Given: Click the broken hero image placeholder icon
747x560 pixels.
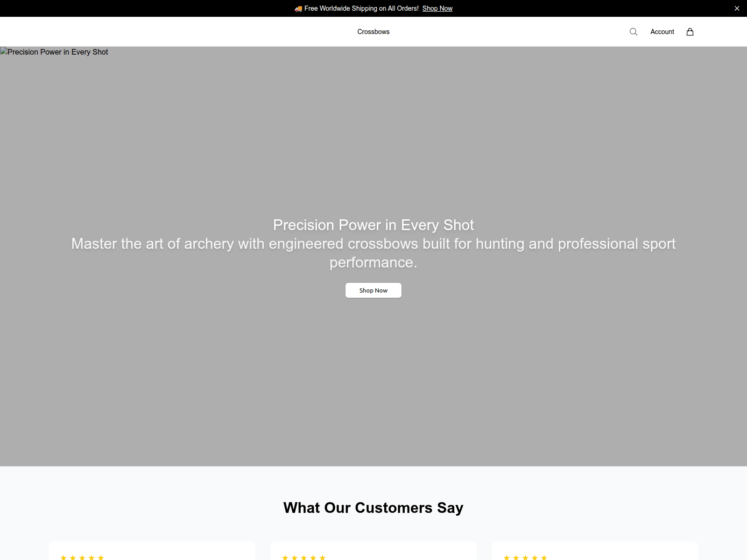Looking at the screenshot, I should [3, 51].
